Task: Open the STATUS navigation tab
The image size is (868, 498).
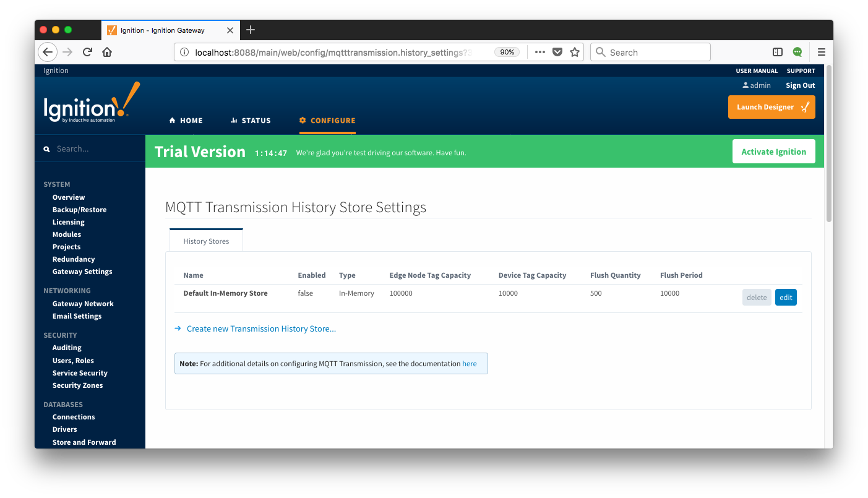Action: tap(251, 121)
